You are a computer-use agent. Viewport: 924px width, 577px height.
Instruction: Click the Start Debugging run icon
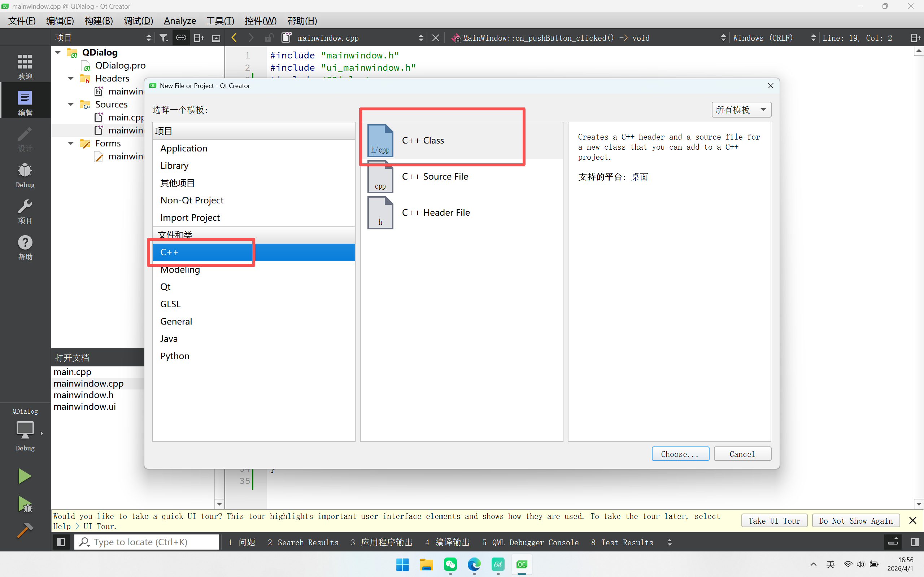pyautogui.click(x=25, y=503)
